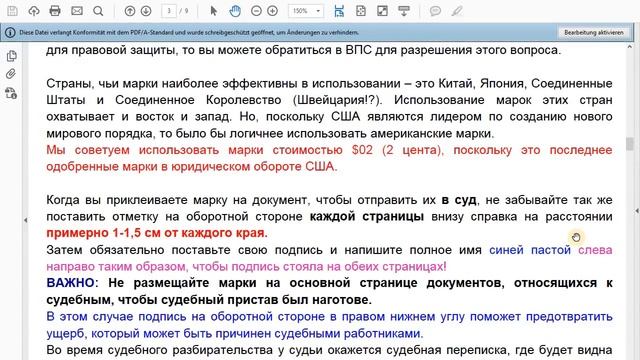Click the scrollbar up arrow
The height and width of the screenshot is (360, 640).
click(x=630, y=47)
